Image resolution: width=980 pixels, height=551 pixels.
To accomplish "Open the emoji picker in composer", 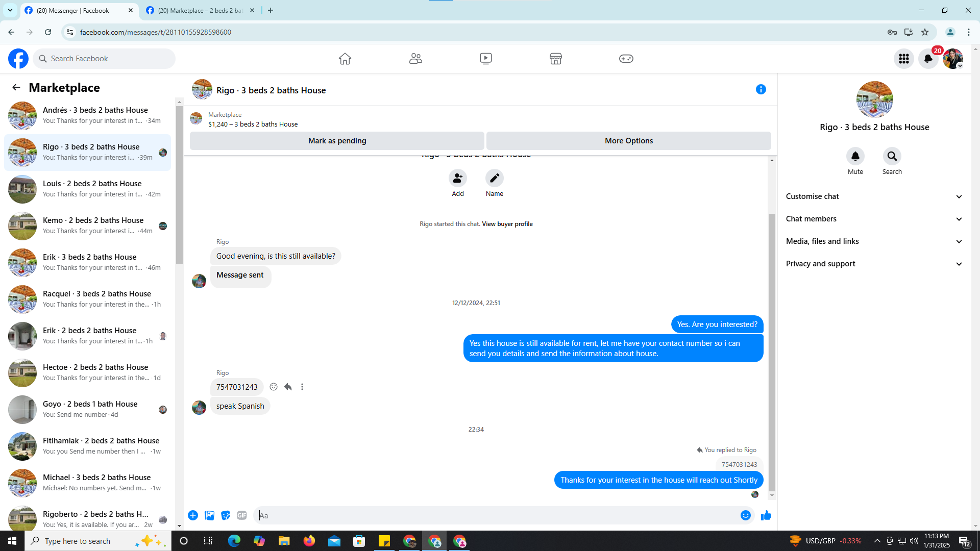I will [746, 516].
